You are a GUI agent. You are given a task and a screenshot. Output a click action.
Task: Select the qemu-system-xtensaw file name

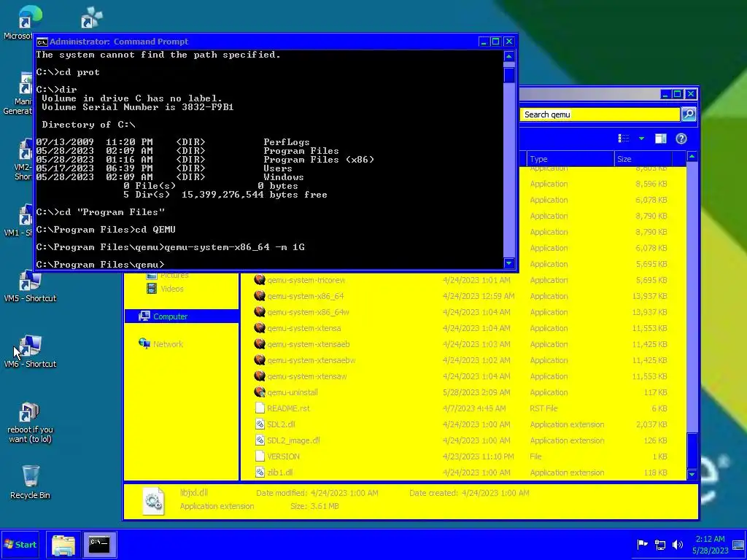tap(307, 376)
